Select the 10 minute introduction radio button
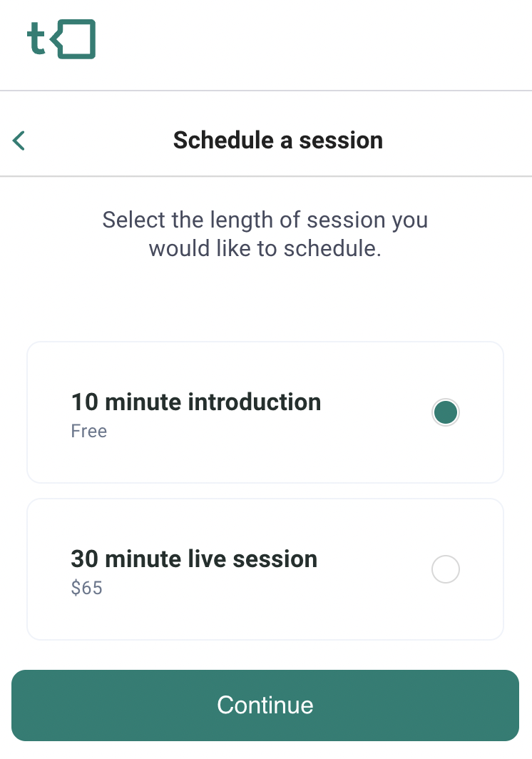 tap(445, 412)
